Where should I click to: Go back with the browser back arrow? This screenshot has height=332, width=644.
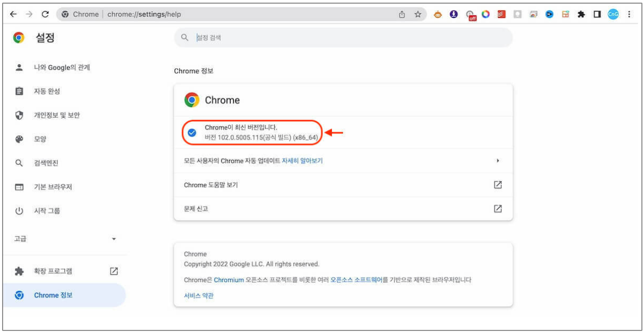point(13,14)
